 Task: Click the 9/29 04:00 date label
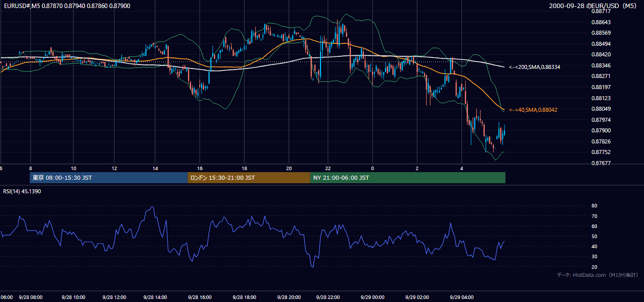click(x=462, y=297)
